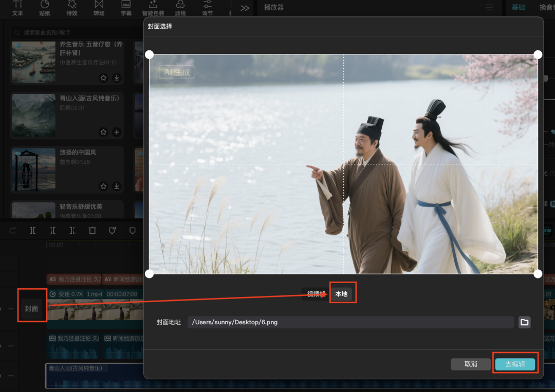Switch to the 基础 tab

click(x=519, y=8)
